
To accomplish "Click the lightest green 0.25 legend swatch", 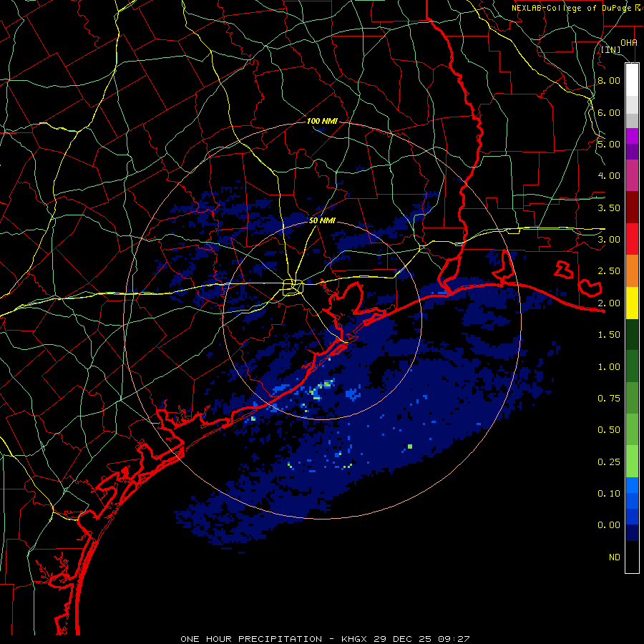I will (x=632, y=462).
